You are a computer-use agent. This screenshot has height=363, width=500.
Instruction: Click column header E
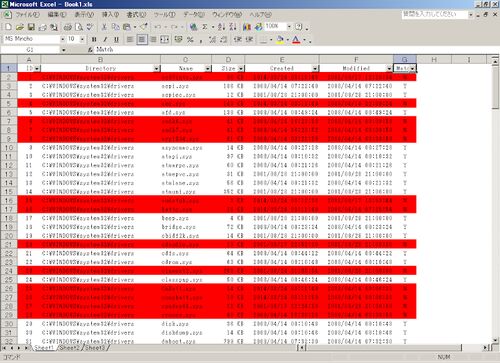(x=282, y=60)
